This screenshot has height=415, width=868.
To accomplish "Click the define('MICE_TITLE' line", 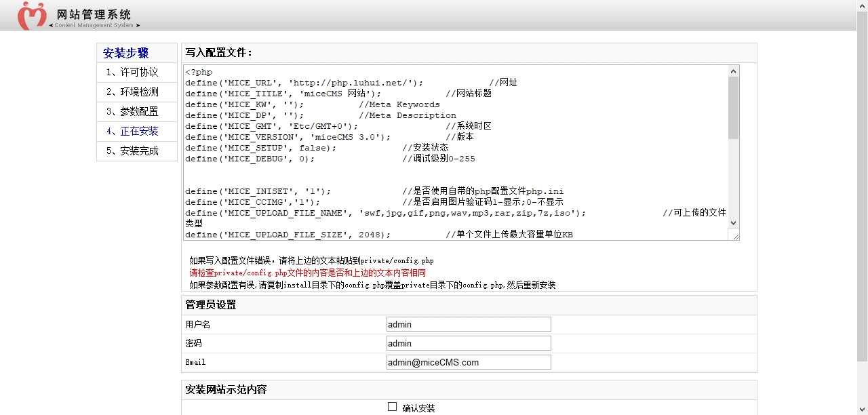I will click(338, 94).
